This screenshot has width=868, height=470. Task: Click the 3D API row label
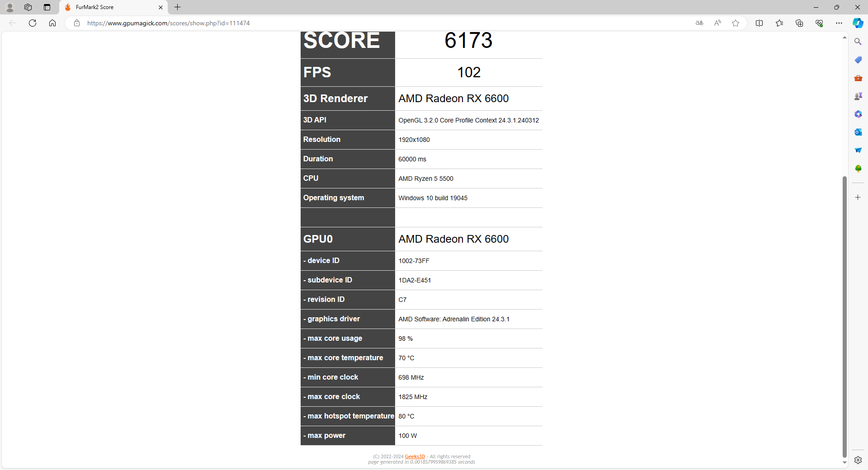[x=315, y=120]
